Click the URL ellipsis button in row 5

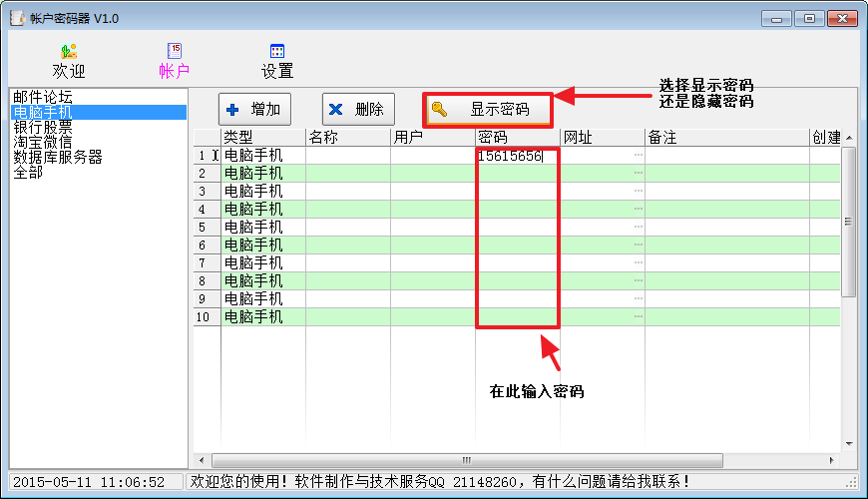(639, 227)
